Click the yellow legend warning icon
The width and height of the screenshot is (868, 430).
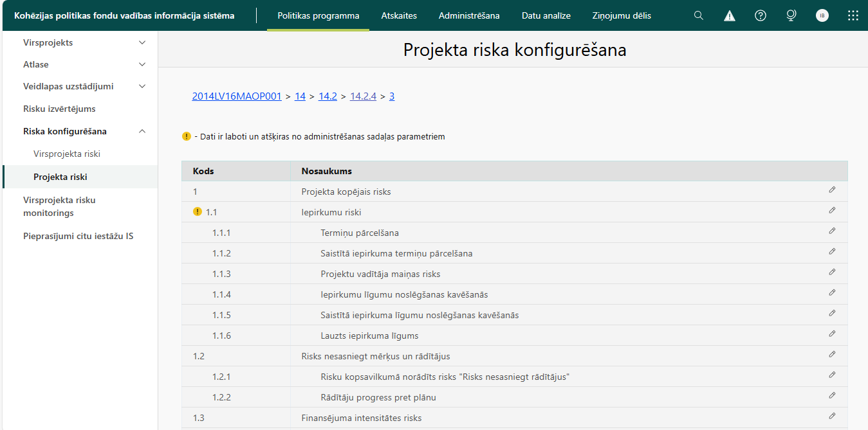187,136
